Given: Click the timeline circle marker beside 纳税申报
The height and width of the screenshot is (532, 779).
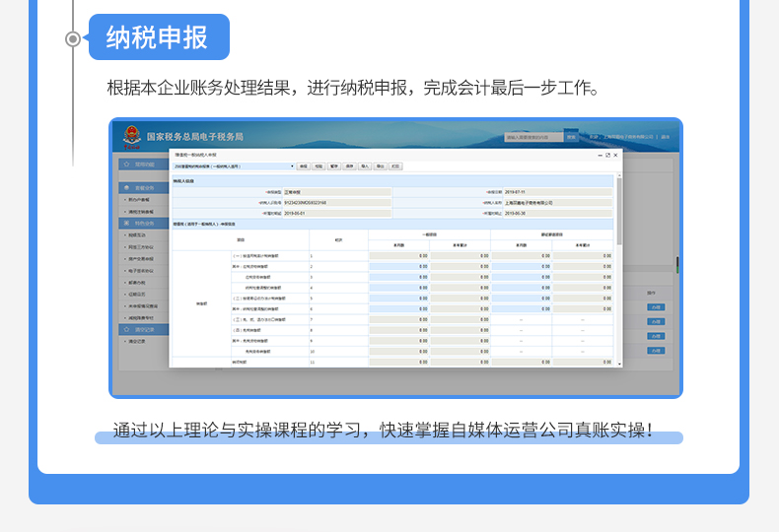Looking at the screenshot, I should tap(73, 38).
